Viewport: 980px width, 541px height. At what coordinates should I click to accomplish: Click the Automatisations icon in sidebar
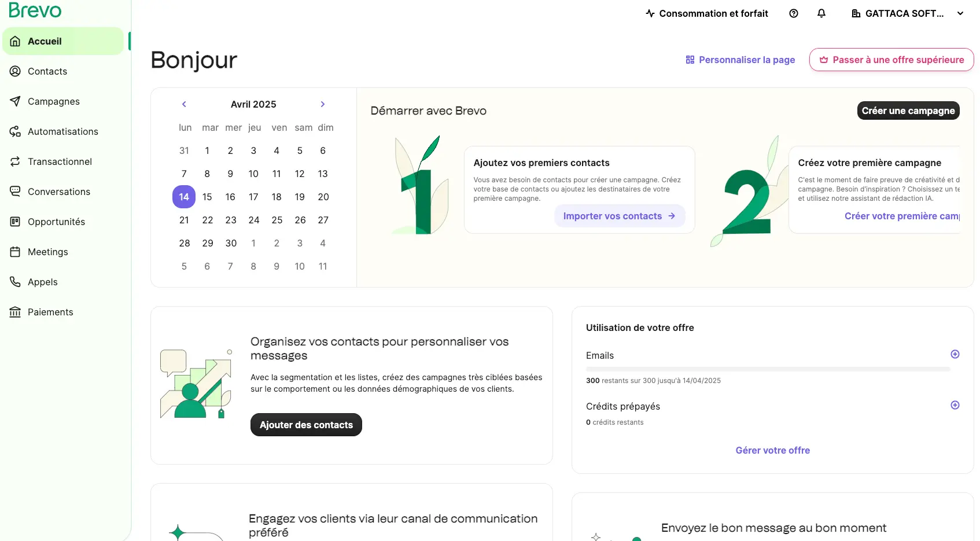click(16, 131)
